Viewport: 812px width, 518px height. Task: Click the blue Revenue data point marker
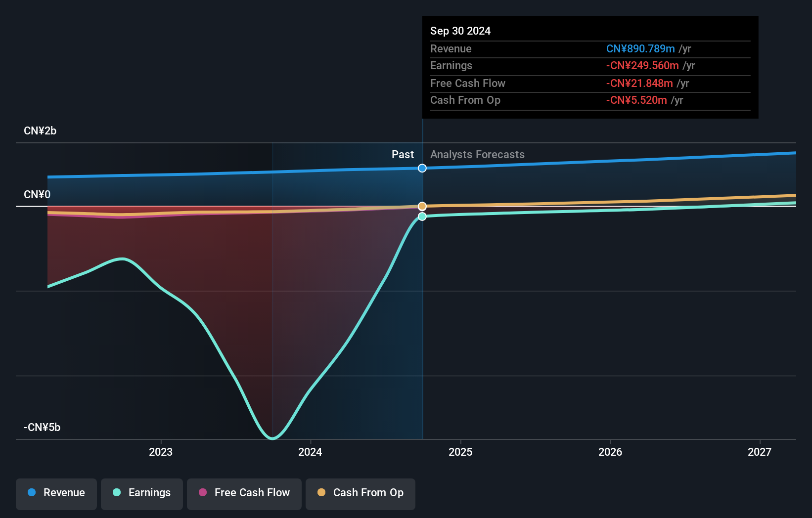422,168
